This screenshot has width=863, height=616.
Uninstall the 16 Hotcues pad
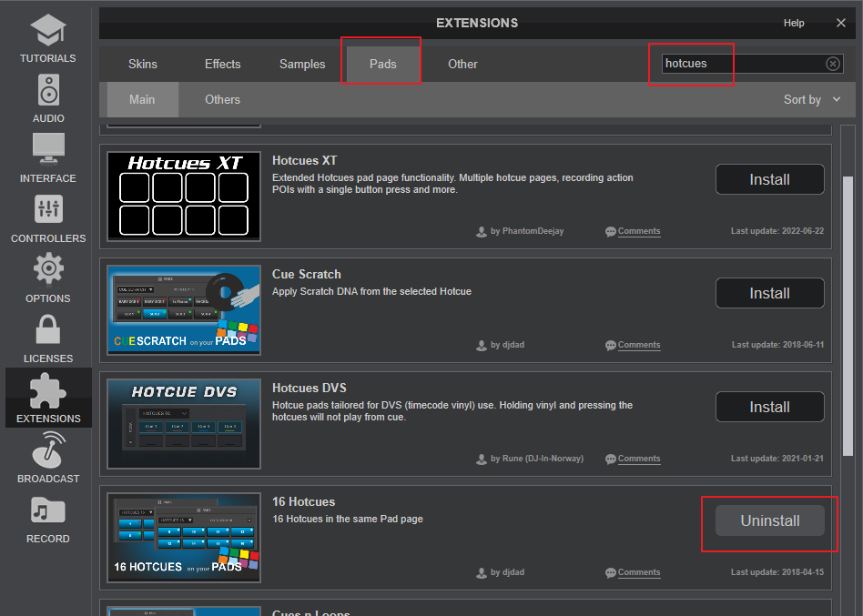[x=769, y=520]
